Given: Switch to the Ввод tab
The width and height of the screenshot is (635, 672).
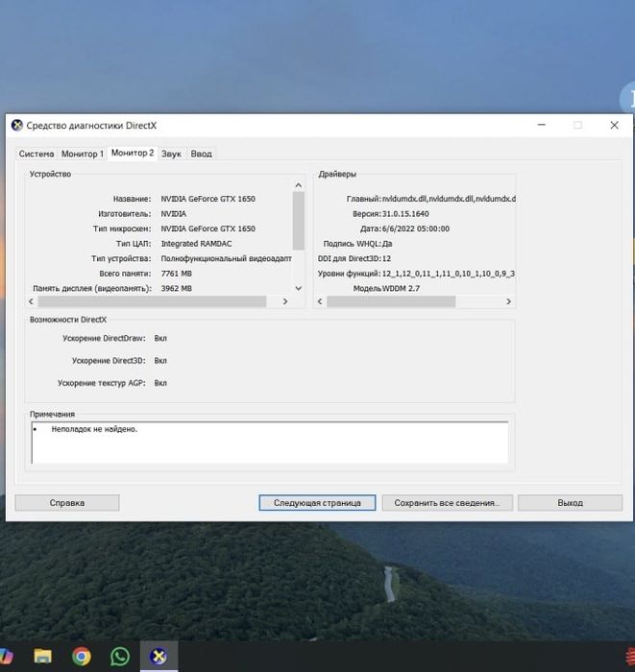Looking at the screenshot, I should click(201, 154).
